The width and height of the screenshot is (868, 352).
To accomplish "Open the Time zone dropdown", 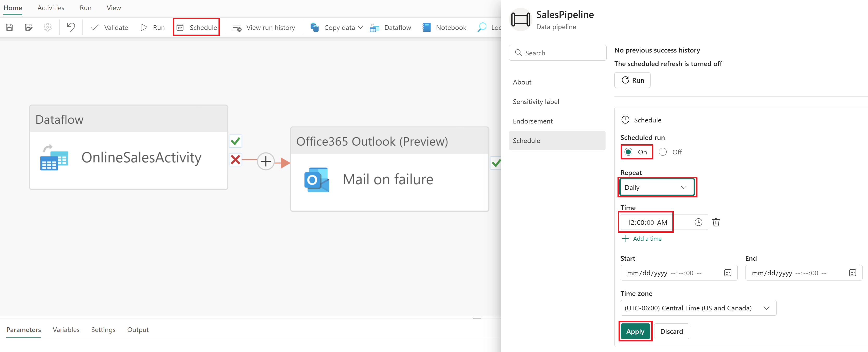I will point(698,308).
